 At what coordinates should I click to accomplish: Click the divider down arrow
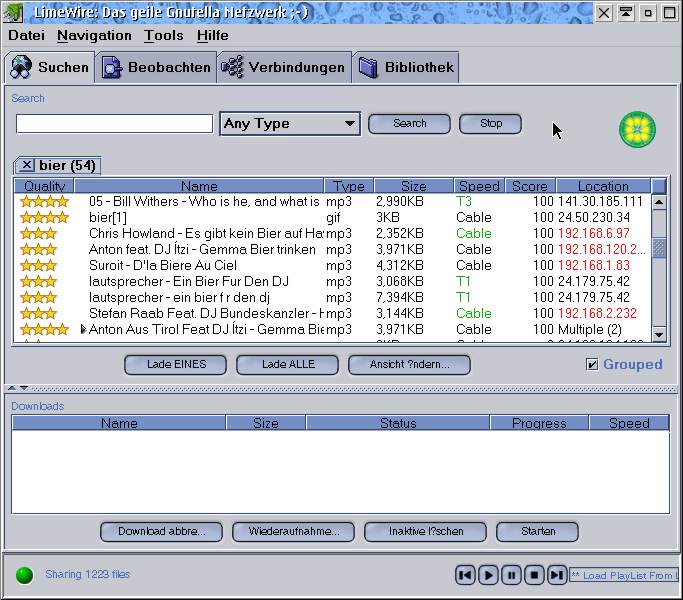pos(24,388)
